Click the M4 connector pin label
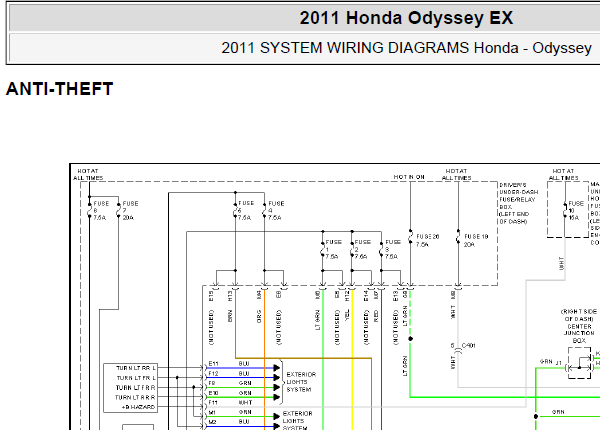This screenshot has height=430, width=600. pos(259,295)
